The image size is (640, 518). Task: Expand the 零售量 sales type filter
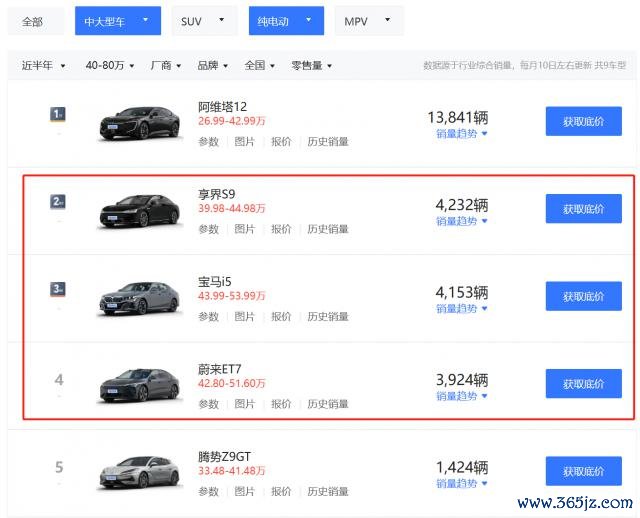point(312,65)
